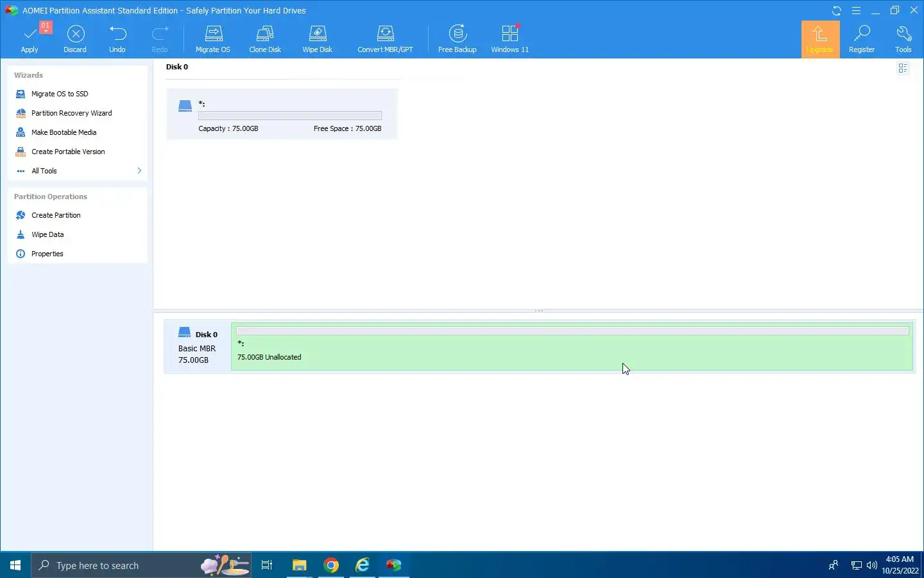924x578 pixels.
Task: Click the Partition Operations section header
Action: [51, 197]
